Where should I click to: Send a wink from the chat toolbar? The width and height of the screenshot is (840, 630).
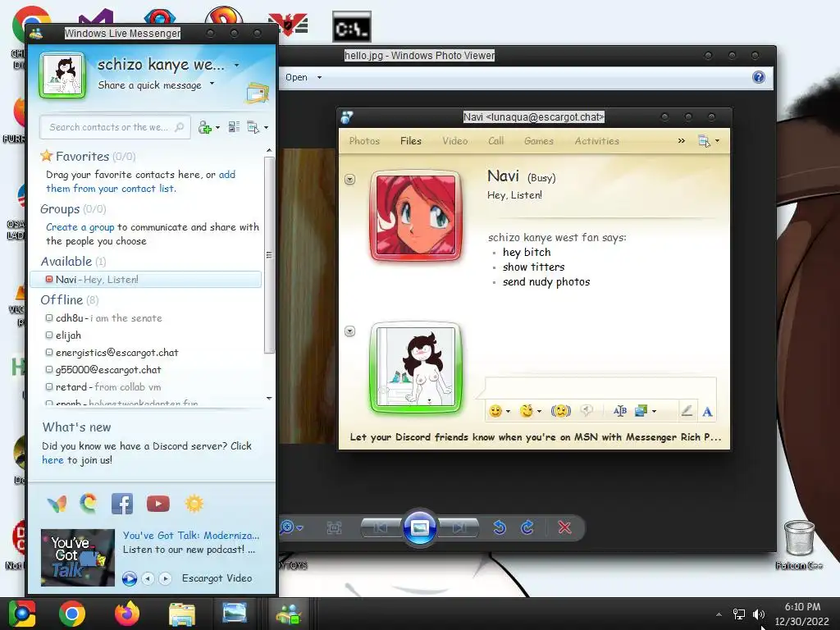[x=527, y=411]
